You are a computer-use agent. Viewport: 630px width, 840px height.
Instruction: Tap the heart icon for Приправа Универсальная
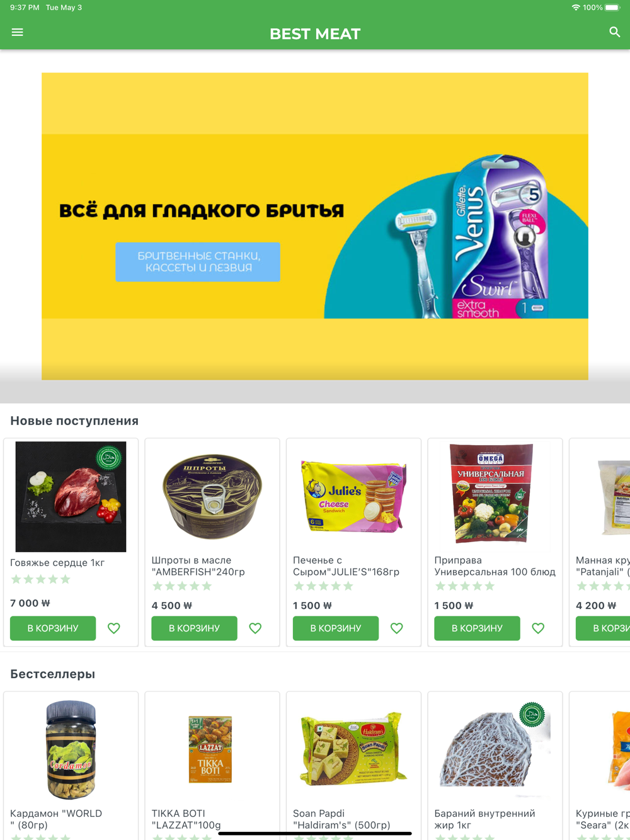pos(538,628)
